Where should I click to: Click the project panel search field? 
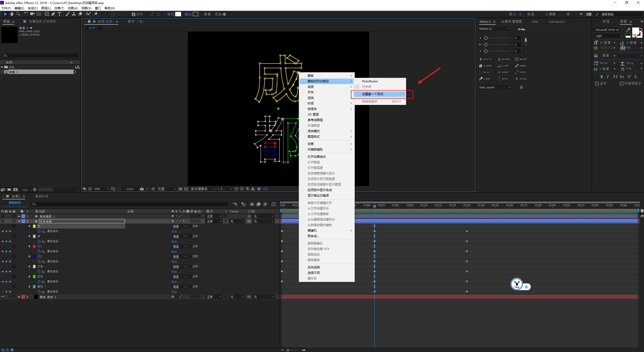pyautogui.click(x=40, y=55)
